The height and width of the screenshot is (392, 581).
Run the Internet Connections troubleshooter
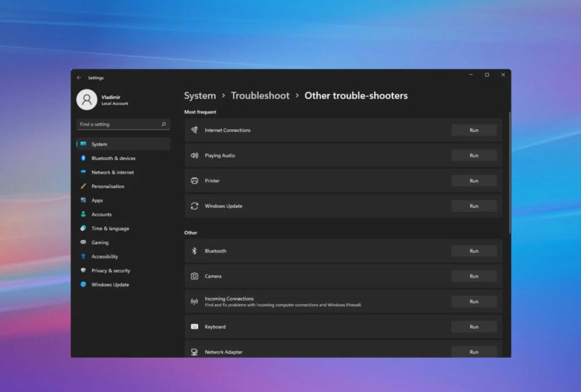coord(474,130)
